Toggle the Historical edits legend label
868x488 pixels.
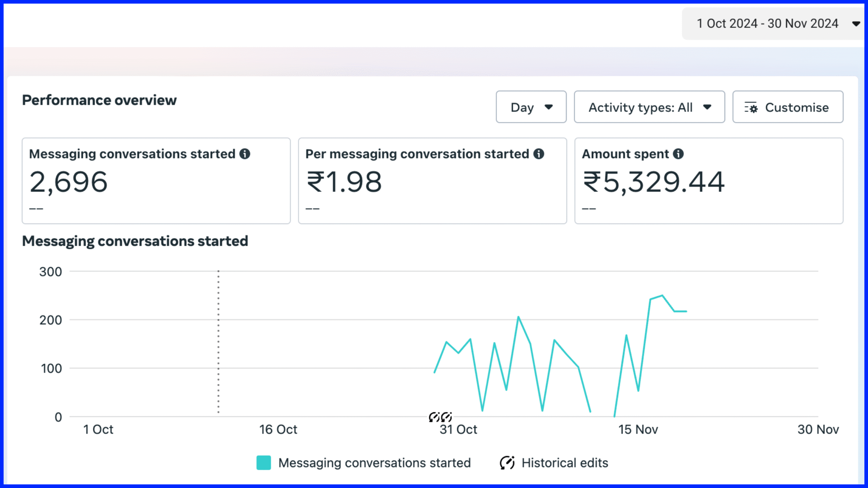tap(565, 463)
